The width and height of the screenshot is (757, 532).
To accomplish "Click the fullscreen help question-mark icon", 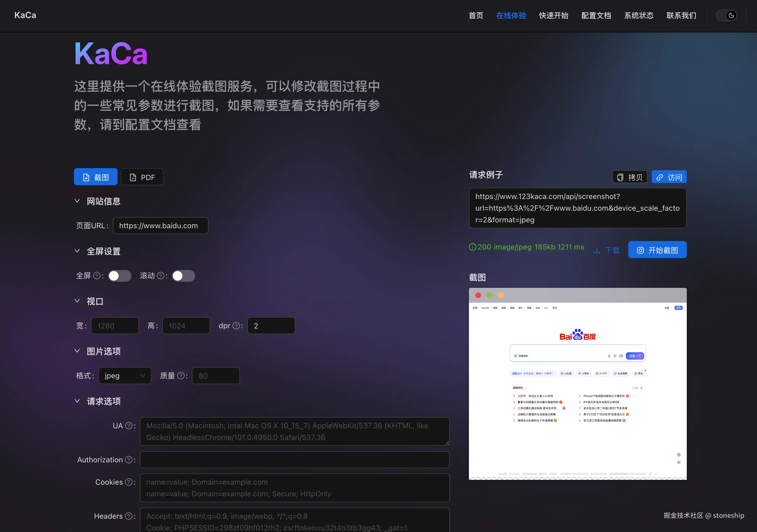I will click(97, 276).
